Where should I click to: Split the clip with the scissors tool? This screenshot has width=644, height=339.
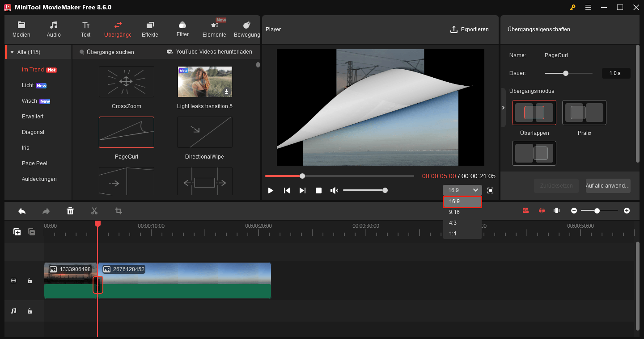(94, 210)
